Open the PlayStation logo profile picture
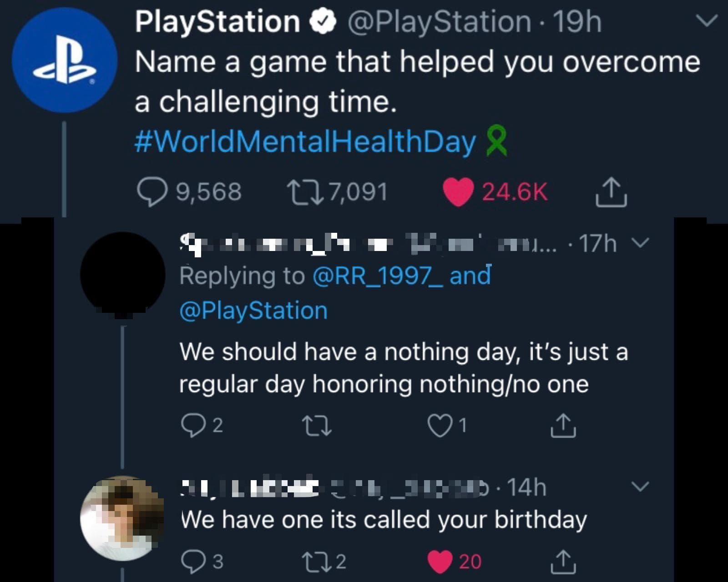The image size is (728, 582). coord(65,60)
